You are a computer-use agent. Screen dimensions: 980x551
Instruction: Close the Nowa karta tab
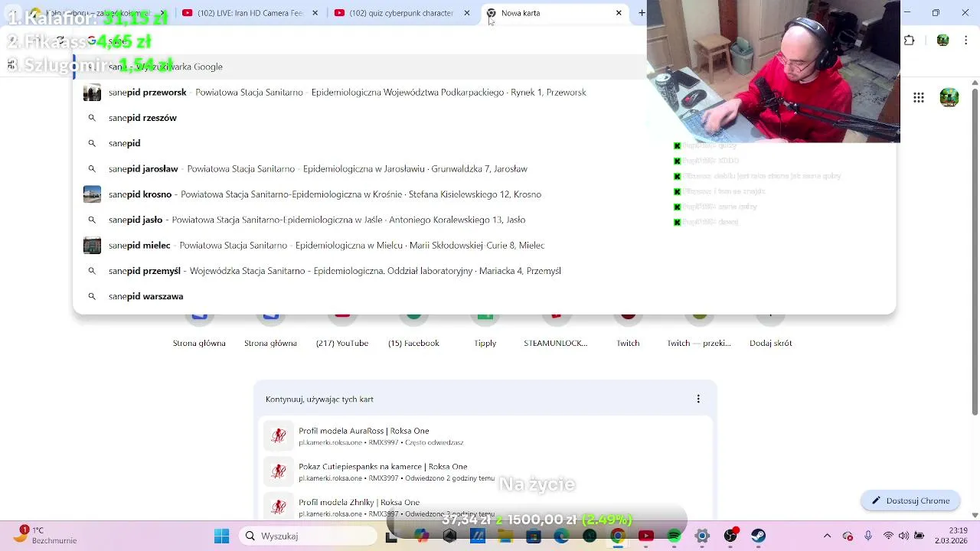click(x=619, y=13)
